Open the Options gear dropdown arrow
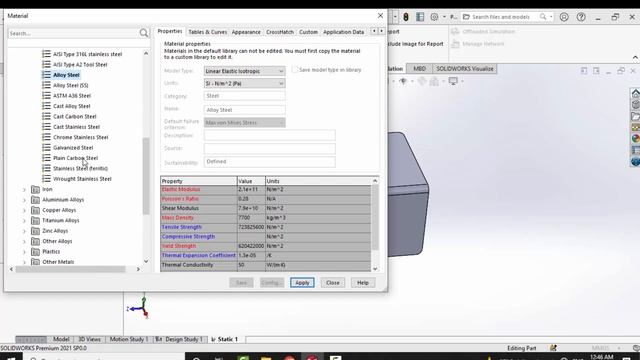 click(x=444, y=17)
